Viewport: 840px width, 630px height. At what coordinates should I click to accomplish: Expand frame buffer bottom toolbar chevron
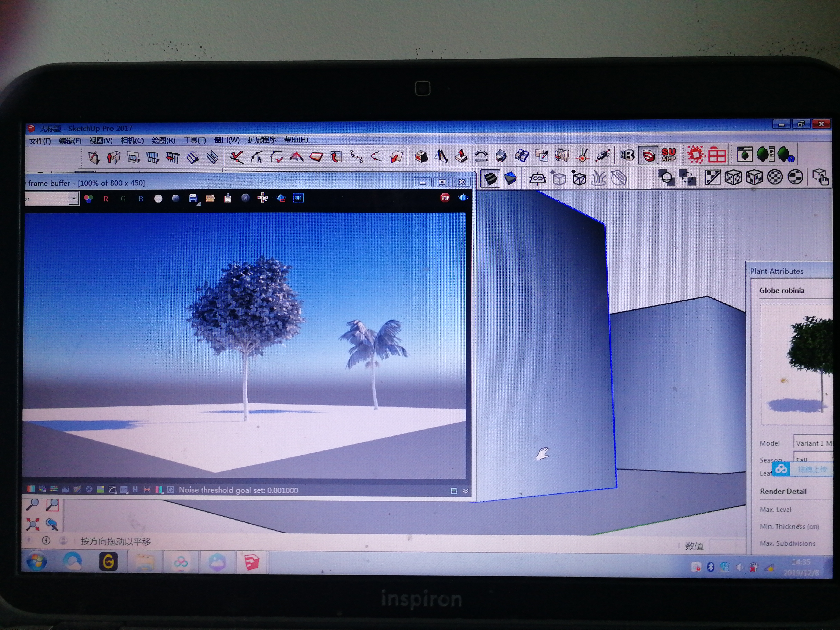tap(466, 491)
